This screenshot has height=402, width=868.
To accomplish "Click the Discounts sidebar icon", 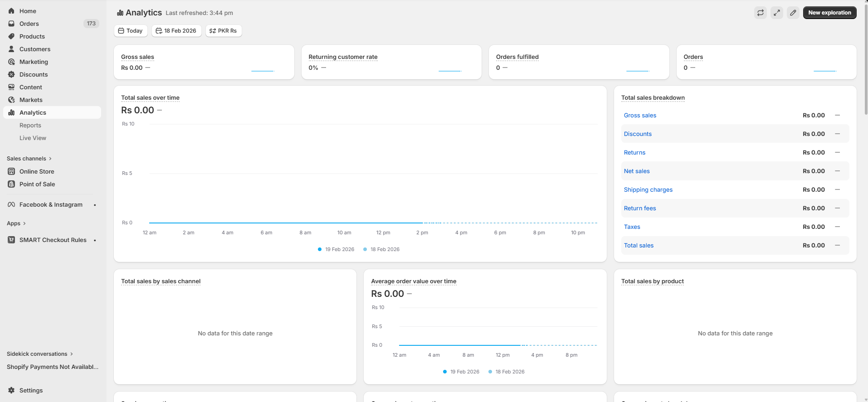I will click(11, 74).
